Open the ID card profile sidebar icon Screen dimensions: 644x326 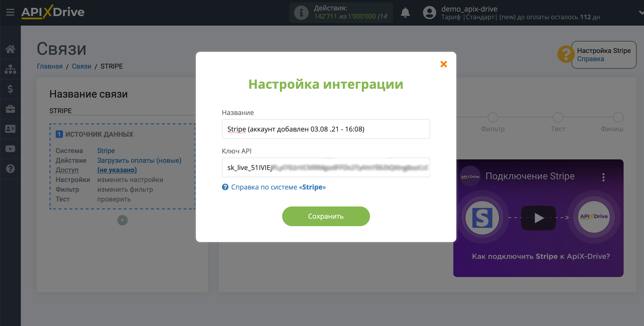coord(10,129)
